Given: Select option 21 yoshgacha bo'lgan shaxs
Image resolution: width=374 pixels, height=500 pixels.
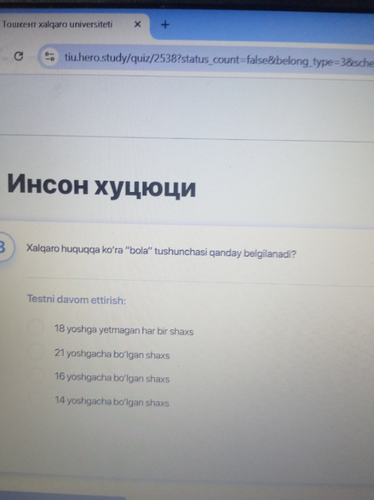Looking at the screenshot, I should point(35,351).
